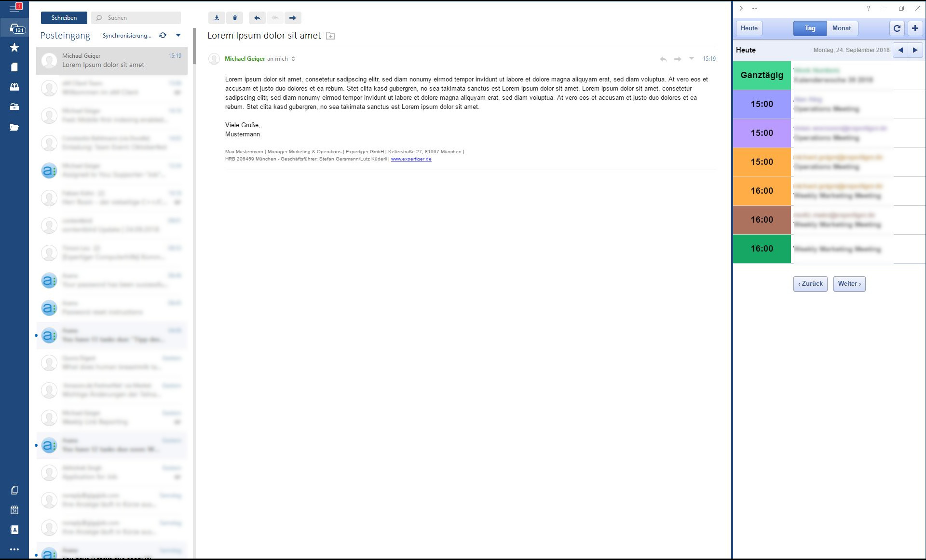
Task: Forward the email using the toolbar arrow
Action: click(x=293, y=18)
